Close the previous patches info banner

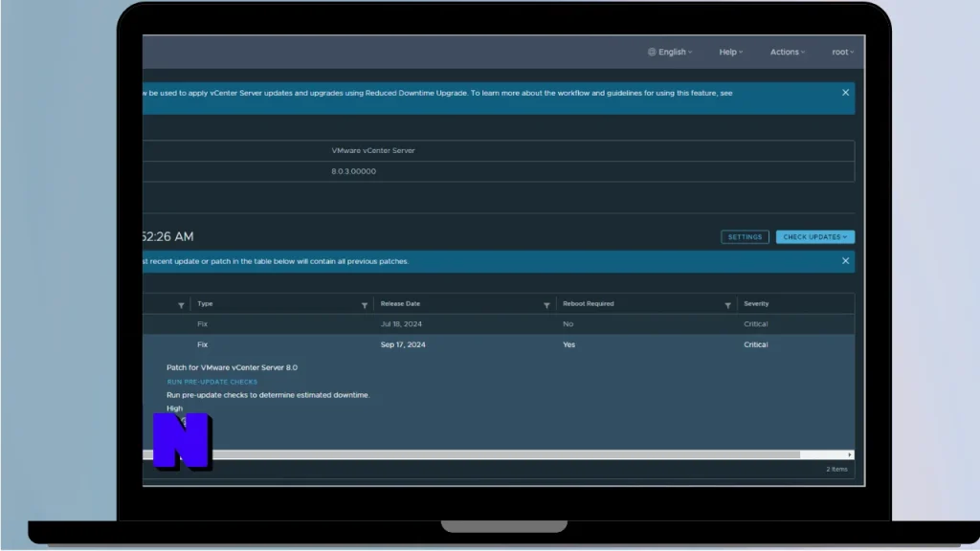point(846,261)
